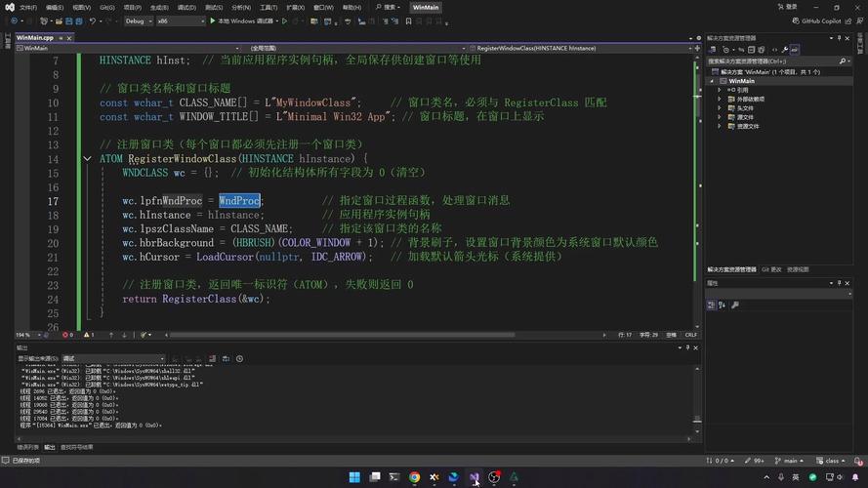868x488 pixels.
Task: Click Start Without Debugging outline arrow
Action: click(x=284, y=21)
